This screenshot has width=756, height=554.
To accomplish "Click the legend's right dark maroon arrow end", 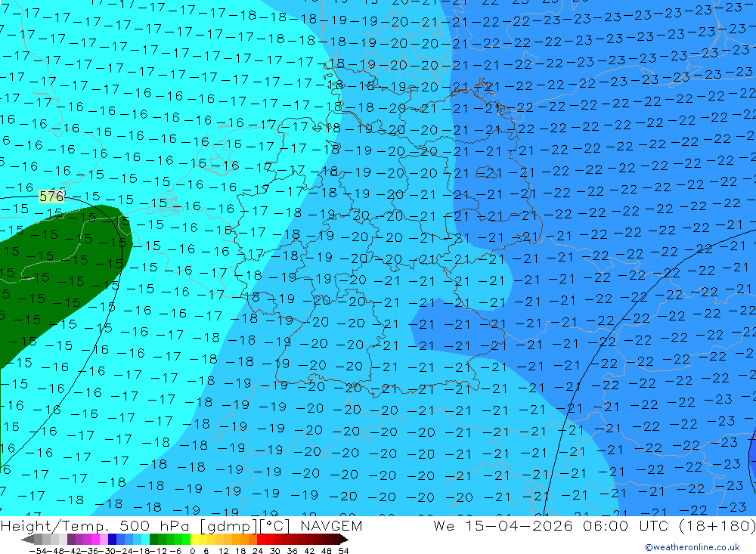I will (344, 539).
